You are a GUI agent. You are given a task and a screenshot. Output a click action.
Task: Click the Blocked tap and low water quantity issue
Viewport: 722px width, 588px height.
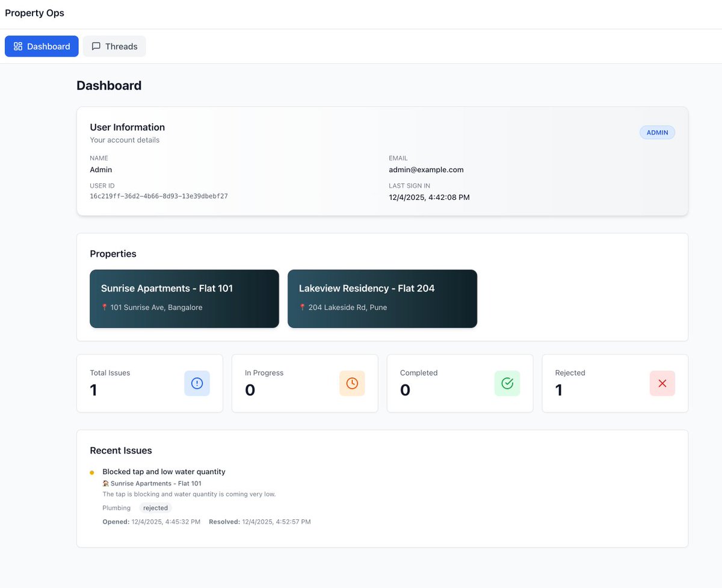point(164,471)
